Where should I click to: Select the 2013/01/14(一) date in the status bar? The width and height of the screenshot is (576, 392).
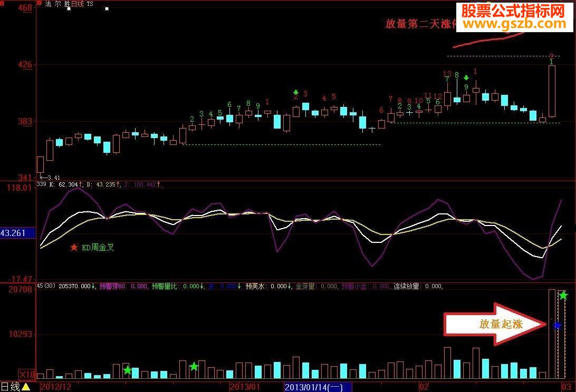315,386
